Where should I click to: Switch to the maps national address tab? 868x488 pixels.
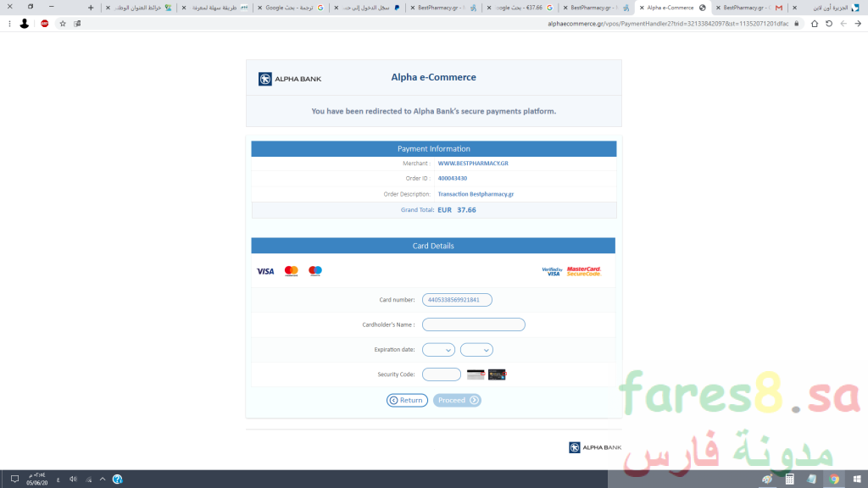tap(138, 8)
